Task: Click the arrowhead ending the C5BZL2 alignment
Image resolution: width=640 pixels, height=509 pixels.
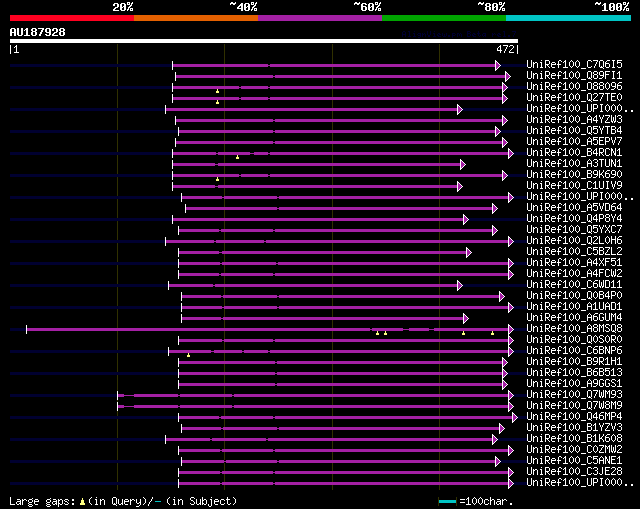Action: point(469,253)
